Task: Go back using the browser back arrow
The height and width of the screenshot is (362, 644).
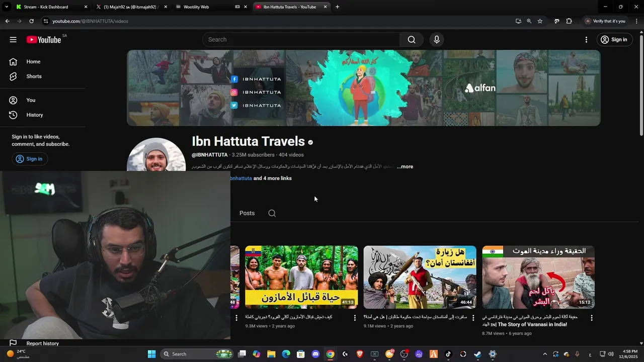Action: (7, 21)
